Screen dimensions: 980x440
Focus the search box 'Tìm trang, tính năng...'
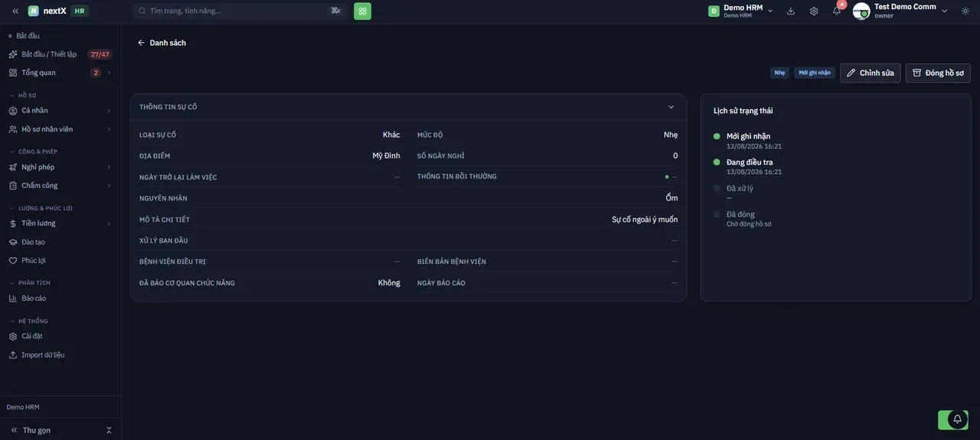pyautogui.click(x=239, y=11)
